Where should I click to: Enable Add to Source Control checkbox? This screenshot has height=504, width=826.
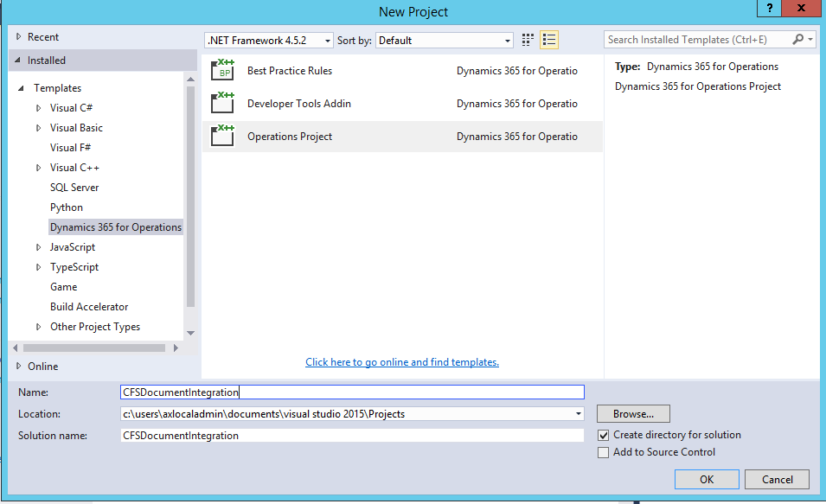pyautogui.click(x=603, y=452)
